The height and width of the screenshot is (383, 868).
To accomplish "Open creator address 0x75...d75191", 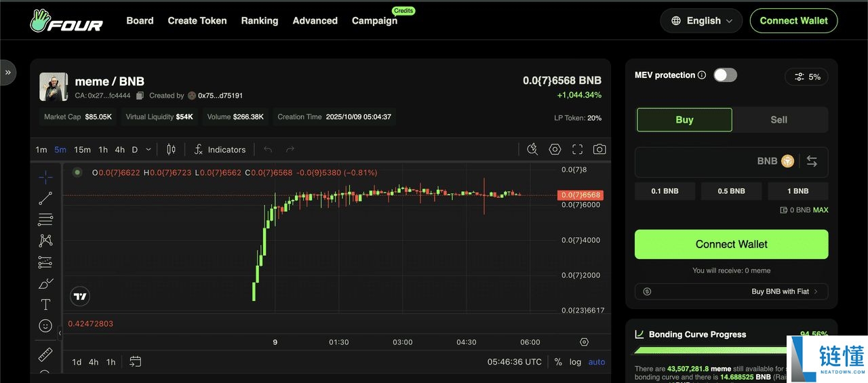I will [220, 96].
